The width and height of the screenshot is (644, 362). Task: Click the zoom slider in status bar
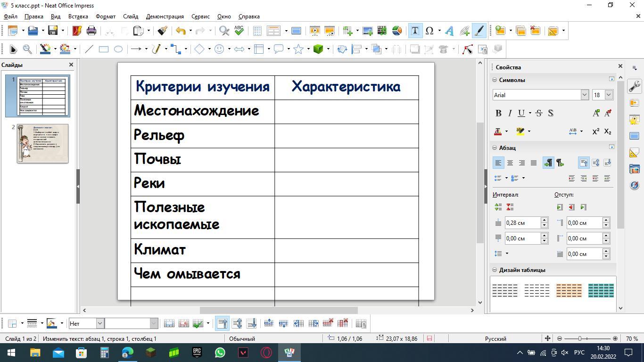tap(580, 338)
